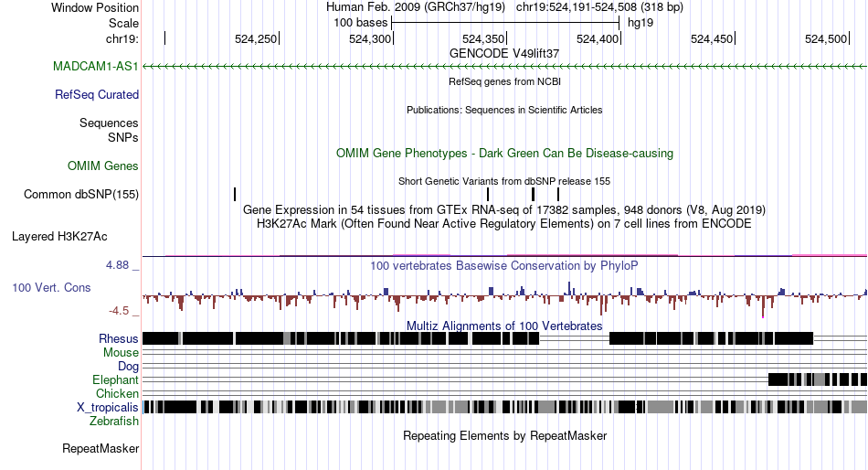Open the RefSeq Curated track label
This screenshot has height=470, width=868.
coord(96,95)
